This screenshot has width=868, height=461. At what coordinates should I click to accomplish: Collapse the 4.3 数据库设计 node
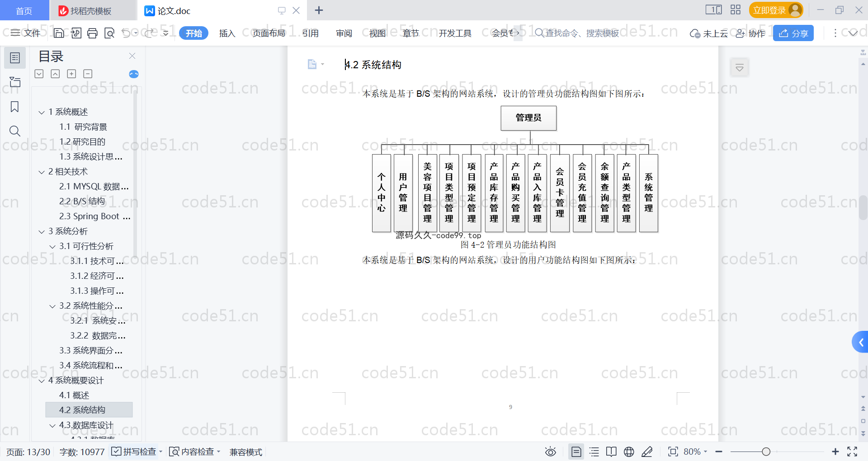(x=52, y=425)
